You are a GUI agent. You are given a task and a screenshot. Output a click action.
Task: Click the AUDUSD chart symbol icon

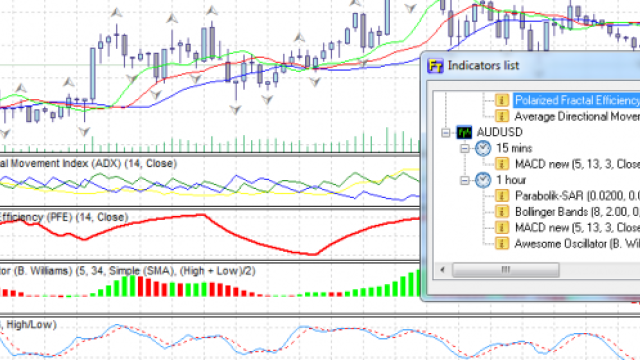[x=464, y=132]
